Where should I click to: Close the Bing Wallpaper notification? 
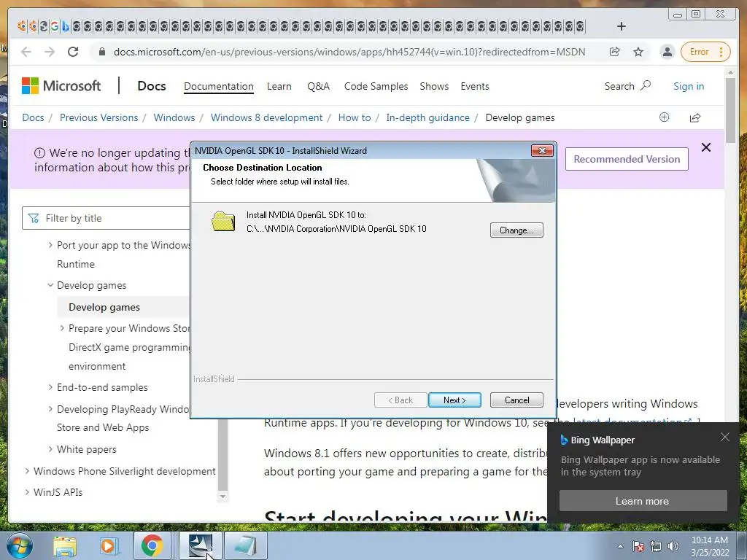pyautogui.click(x=724, y=437)
